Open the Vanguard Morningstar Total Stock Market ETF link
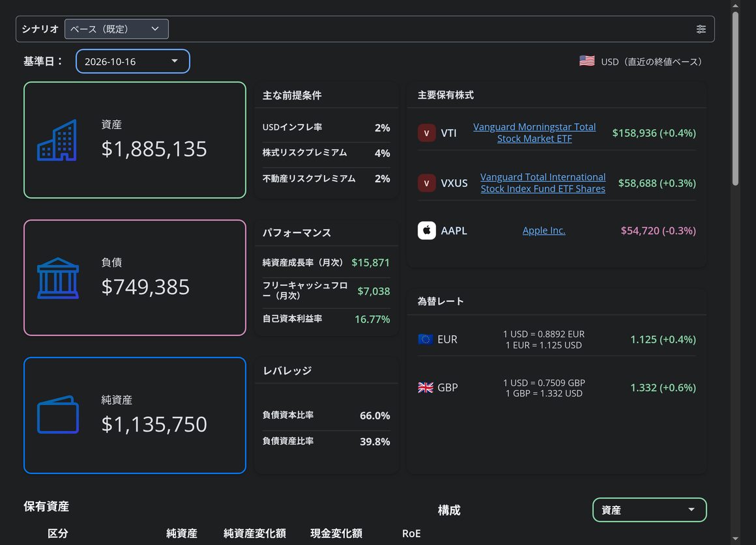Viewport: 756px width, 545px height. point(534,133)
